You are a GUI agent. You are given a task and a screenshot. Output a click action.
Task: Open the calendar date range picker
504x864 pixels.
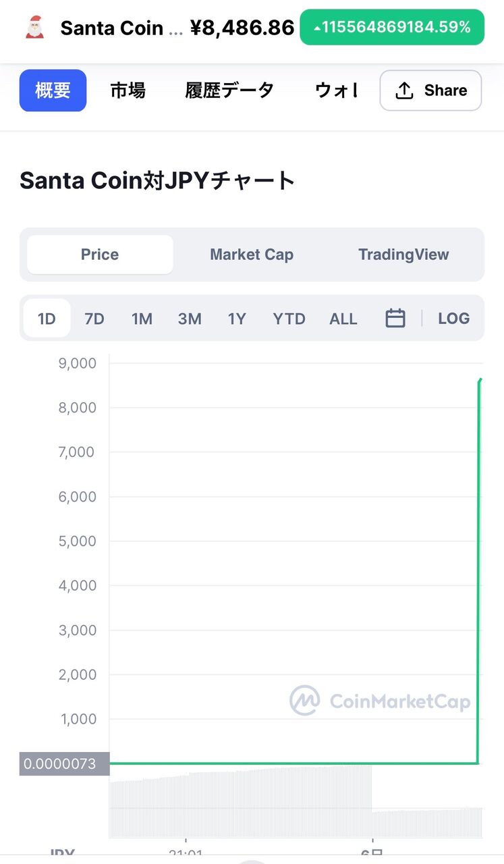click(395, 318)
